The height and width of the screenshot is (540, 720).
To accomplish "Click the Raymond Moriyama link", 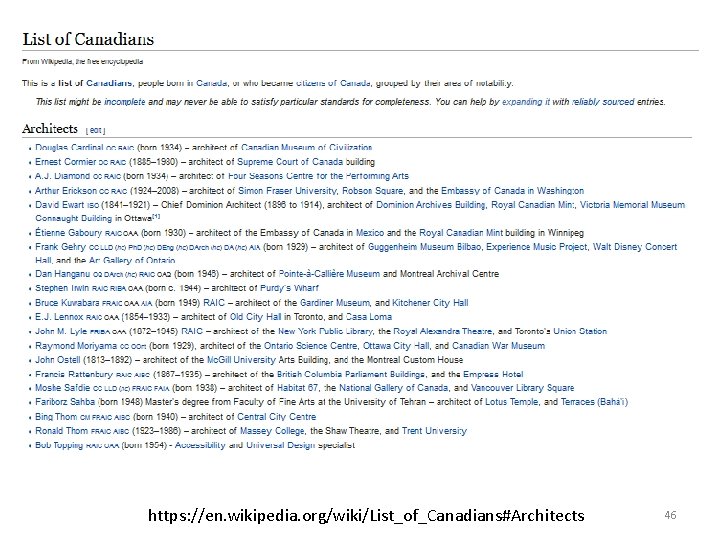I will [x=76, y=346].
